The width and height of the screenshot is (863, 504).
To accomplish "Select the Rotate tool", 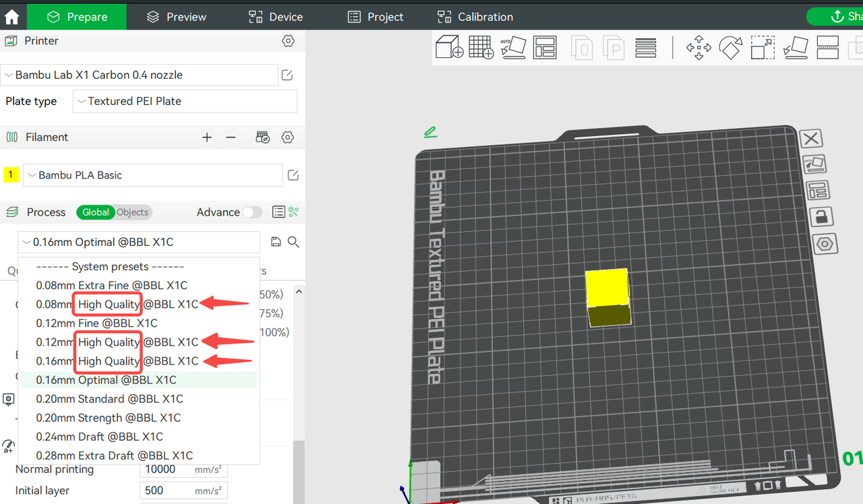I will [x=731, y=48].
